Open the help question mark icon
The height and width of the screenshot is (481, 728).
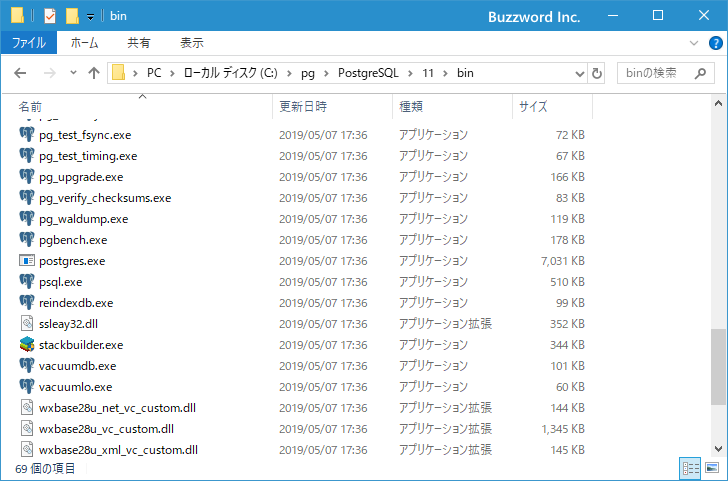[x=714, y=43]
